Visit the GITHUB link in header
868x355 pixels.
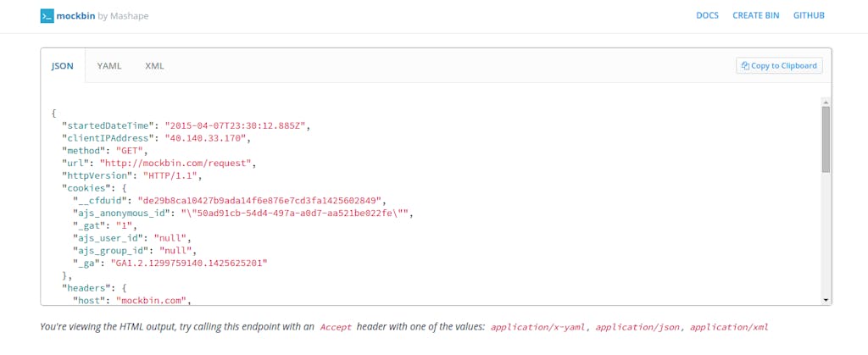810,15
